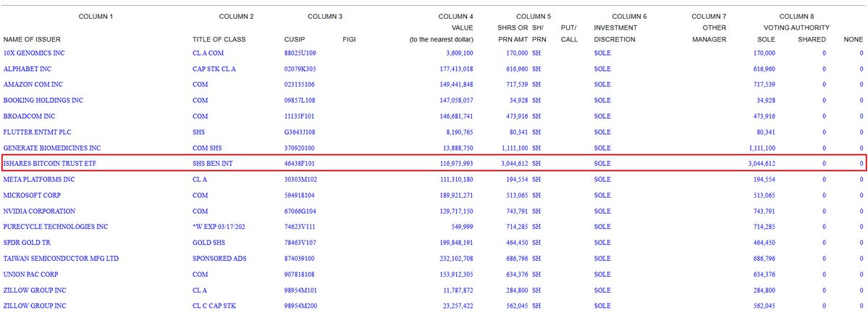Click value 13,888,750 for Generate Biomedicines
Image resolution: width=868 pixels, height=323 pixels.
click(458, 148)
